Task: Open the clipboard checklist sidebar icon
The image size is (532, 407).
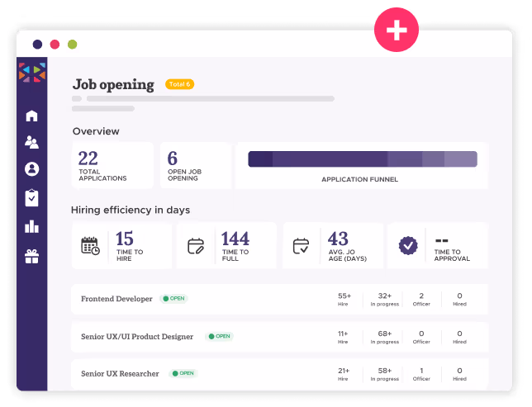Action: (x=32, y=198)
